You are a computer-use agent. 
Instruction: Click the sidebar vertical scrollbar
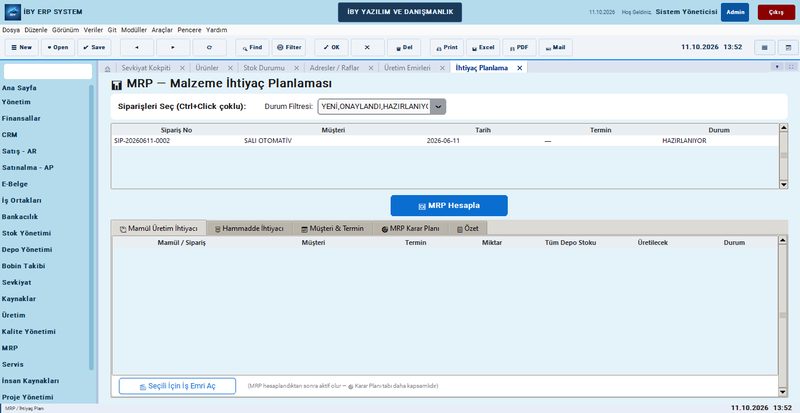click(91, 227)
